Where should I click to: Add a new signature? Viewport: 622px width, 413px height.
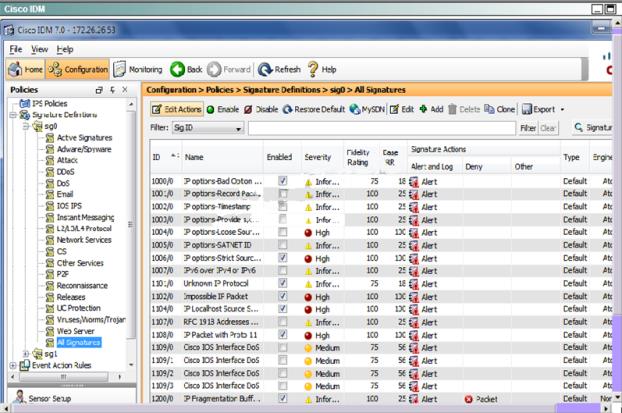pos(431,109)
